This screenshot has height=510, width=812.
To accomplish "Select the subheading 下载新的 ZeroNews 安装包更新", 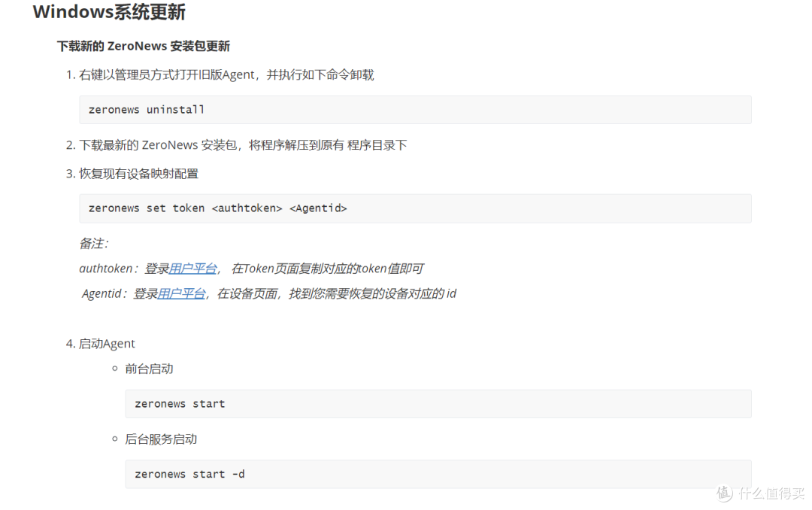I will 144,46.
